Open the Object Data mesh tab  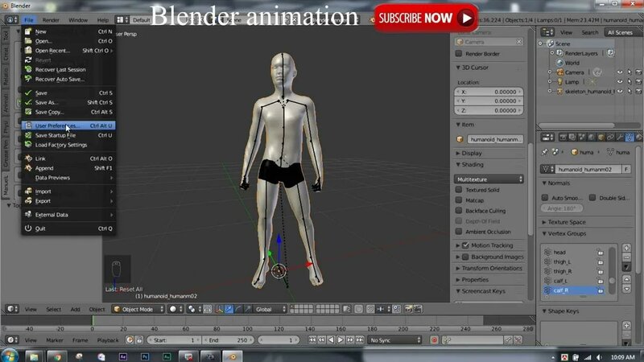coord(630,138)
